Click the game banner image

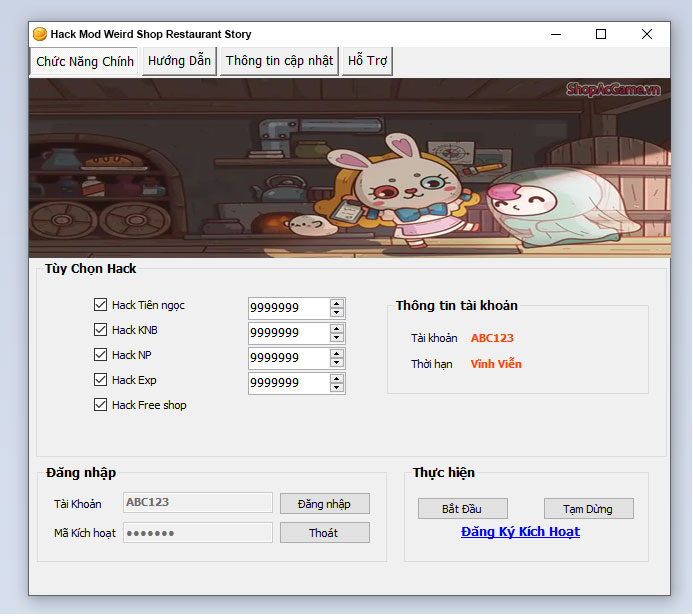(350, 168)
